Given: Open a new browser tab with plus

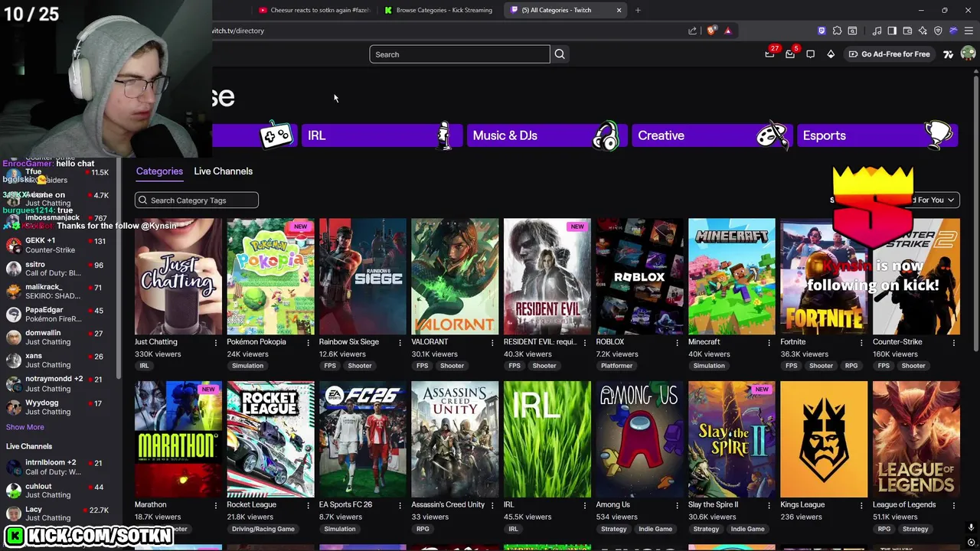Looking at the screenshot, I should 638,10.
